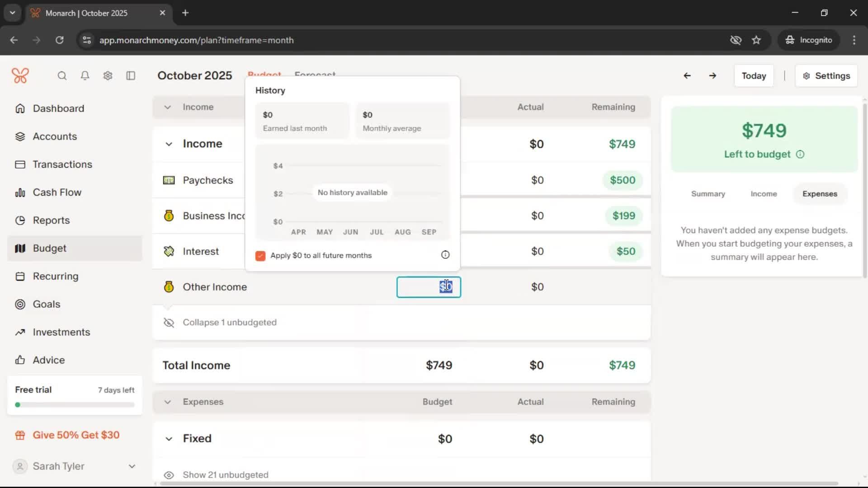
Task: Toggle the sidebar collapse icon
Action: (131, 76)
